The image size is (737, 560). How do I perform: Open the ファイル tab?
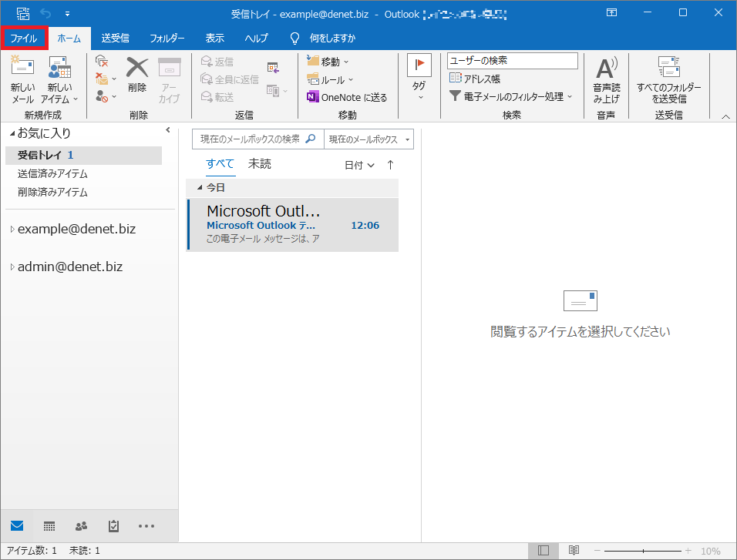pyautogui.click(x=23, y=38)
